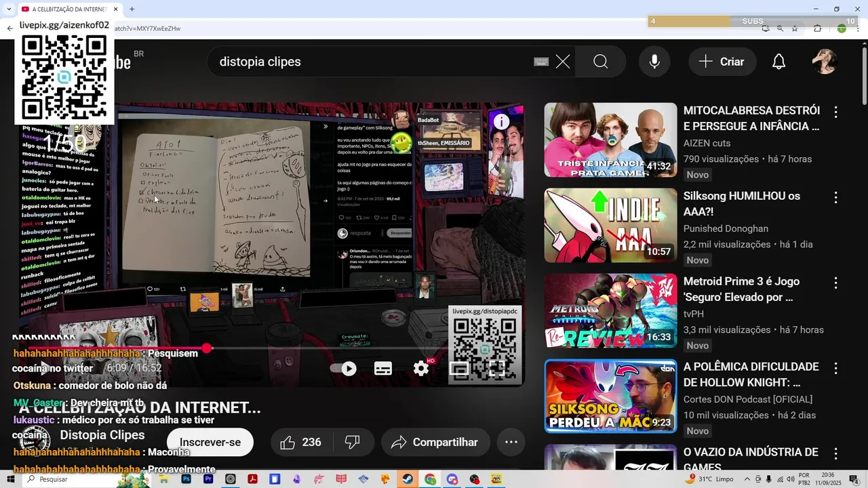Open the Distopia Clipes channel name

(x=102, y=435)
